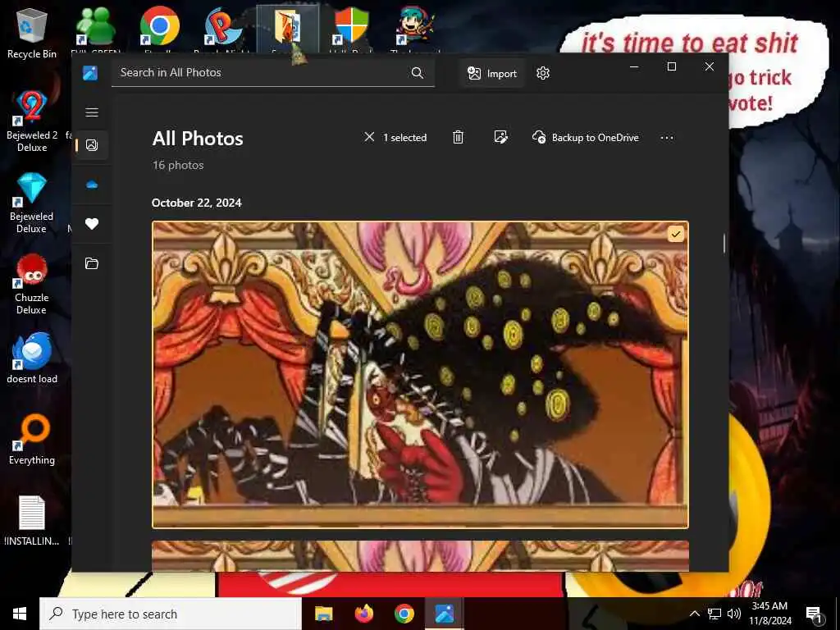Select the large October 22 photo thumbnail
Screen dimensions: 840x630
pyautogui.click(x=420, y=374)
